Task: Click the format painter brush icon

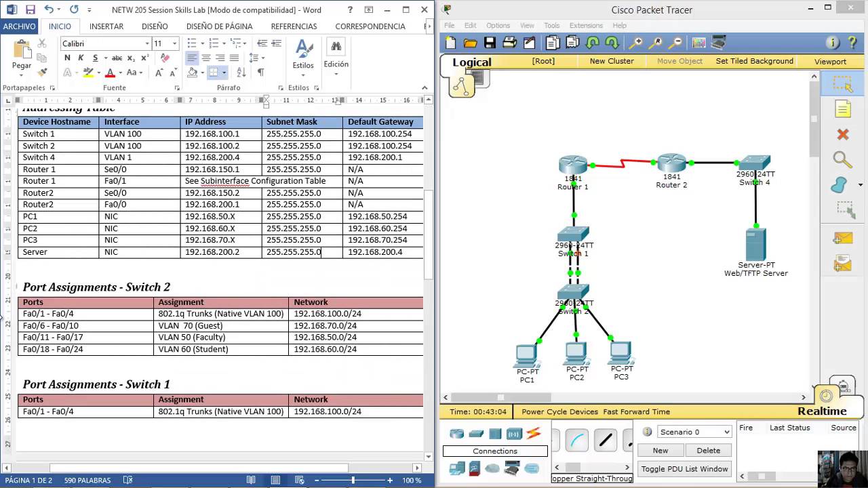Action: tap(42, 72)
